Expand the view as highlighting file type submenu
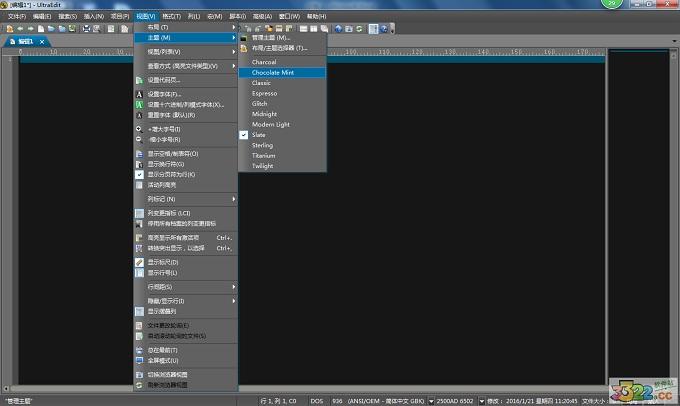680x406 pixels. click(x=186, y=66)
